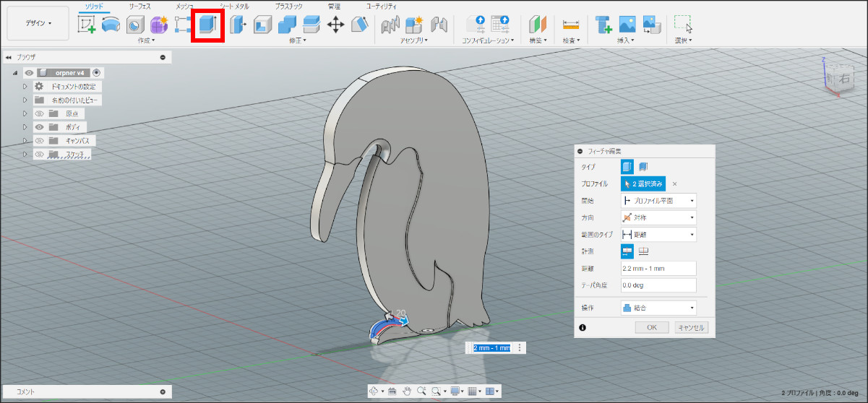
Task: Switch to the サーフェス tab
Action: point(139,6)
